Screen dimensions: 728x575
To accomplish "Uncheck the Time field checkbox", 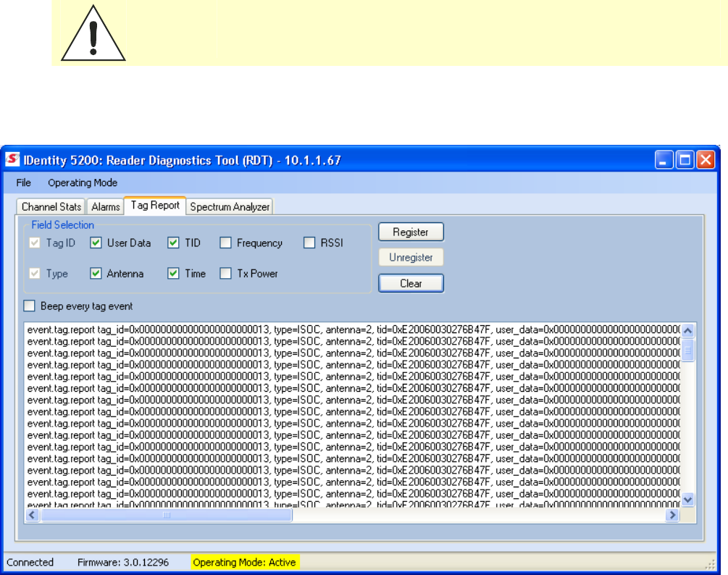I will point(173,273).
